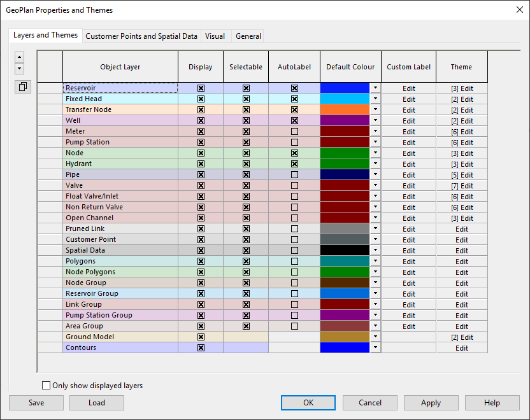Open colour dropdown for Pump Station
Image resolution: width=530 pixels, height=420 pixels.
375,142
